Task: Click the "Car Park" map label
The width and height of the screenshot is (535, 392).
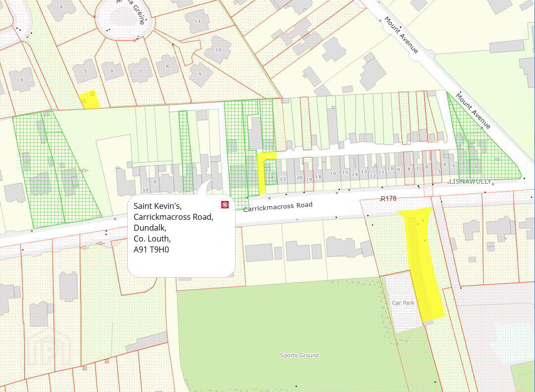Action: coord(403,303)
